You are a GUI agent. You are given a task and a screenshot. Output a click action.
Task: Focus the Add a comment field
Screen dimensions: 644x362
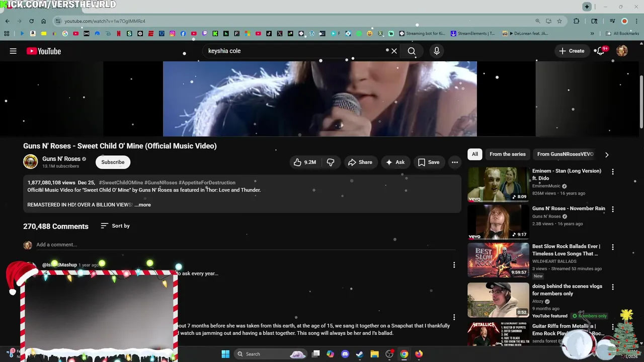(247, 244)
